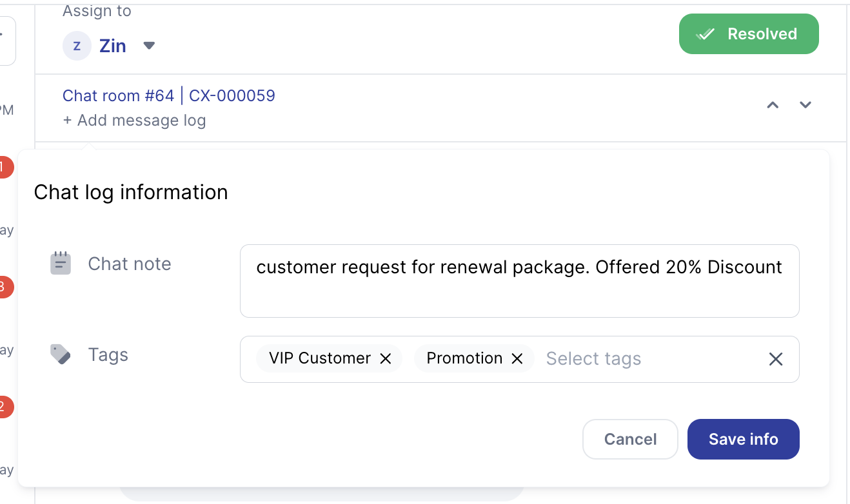The width and height of the screenshot is (850, 504).
Task: Click the Tags label icon
Action: point(61,354)
